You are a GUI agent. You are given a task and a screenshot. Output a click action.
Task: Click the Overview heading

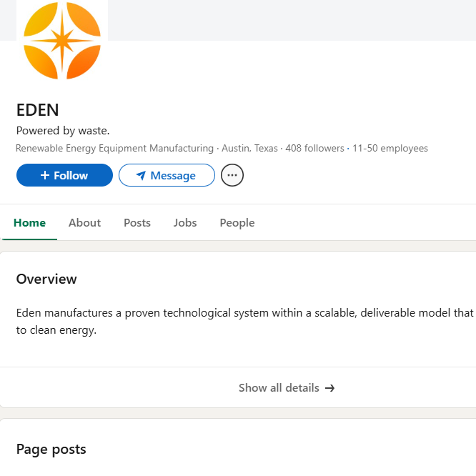point(46,279)
